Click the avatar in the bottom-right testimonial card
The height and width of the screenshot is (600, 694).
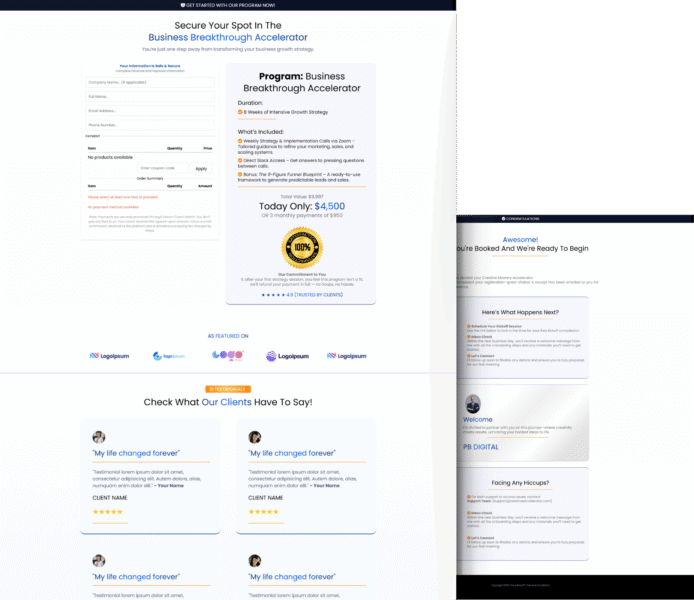point(254,561)
